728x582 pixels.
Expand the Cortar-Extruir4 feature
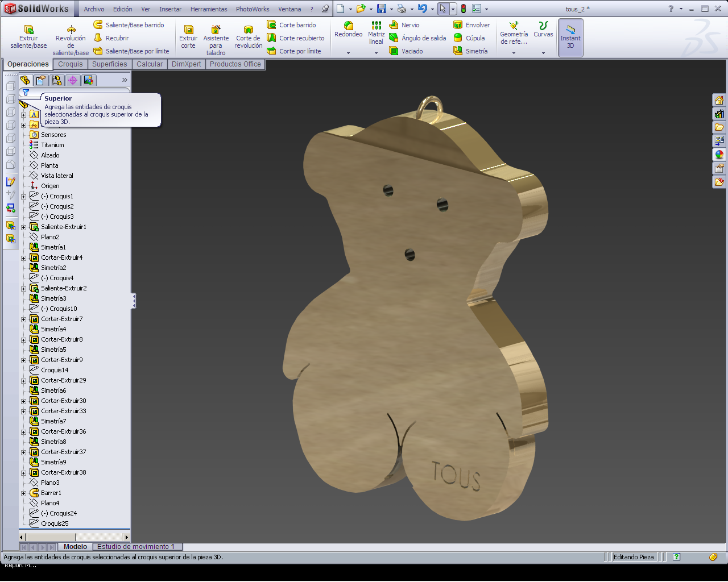[x=24, y=258]
